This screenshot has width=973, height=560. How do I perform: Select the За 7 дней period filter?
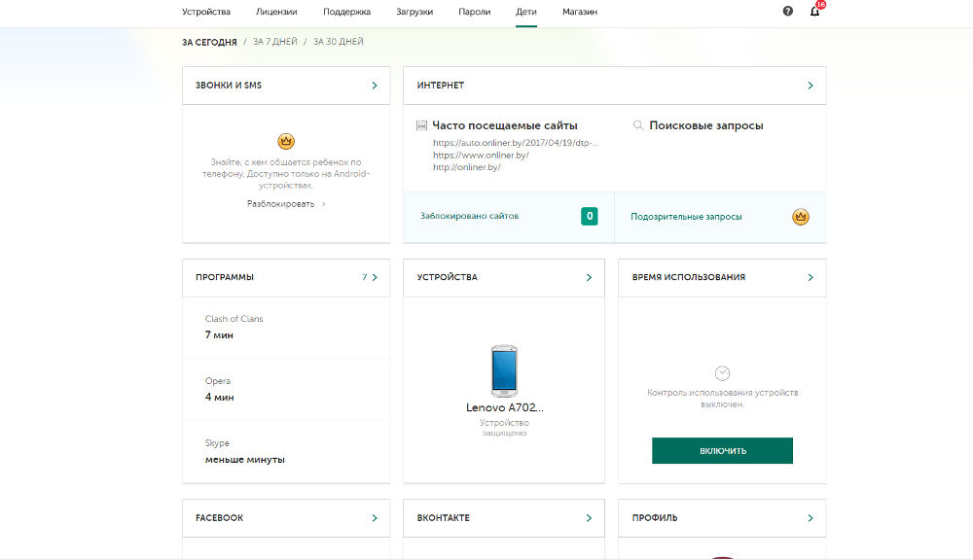click(273, 42)
